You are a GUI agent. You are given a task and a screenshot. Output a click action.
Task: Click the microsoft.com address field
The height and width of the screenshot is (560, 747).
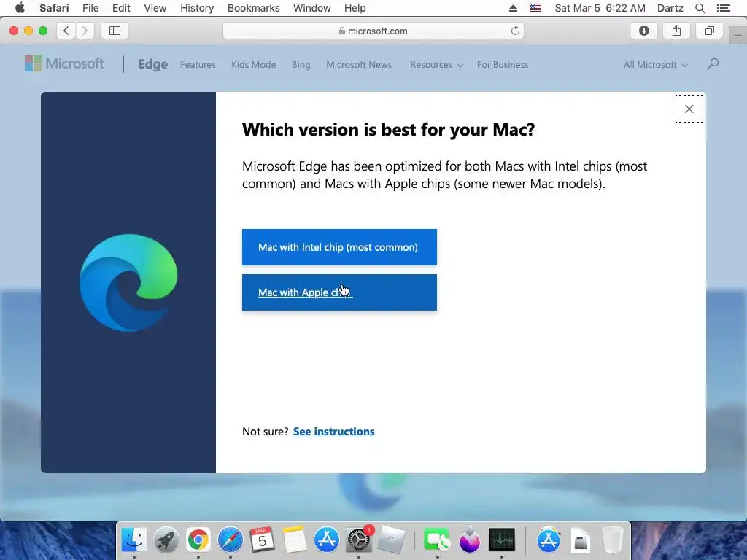373,31
